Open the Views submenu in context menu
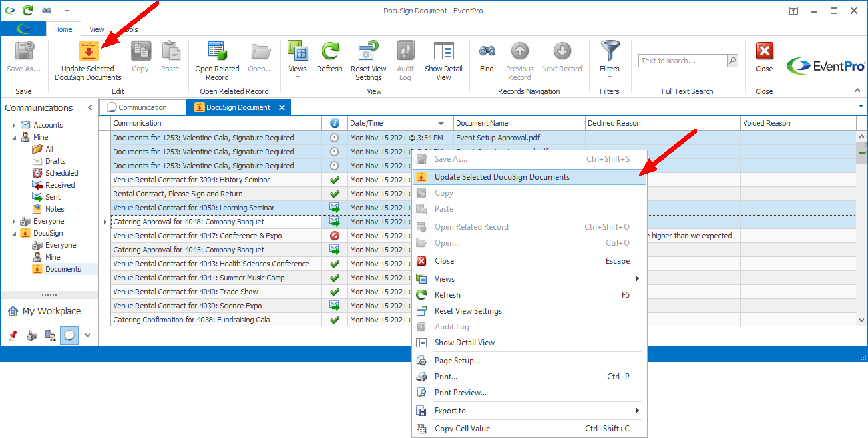The height and width of the screenshot is (438, 868). 529,279
